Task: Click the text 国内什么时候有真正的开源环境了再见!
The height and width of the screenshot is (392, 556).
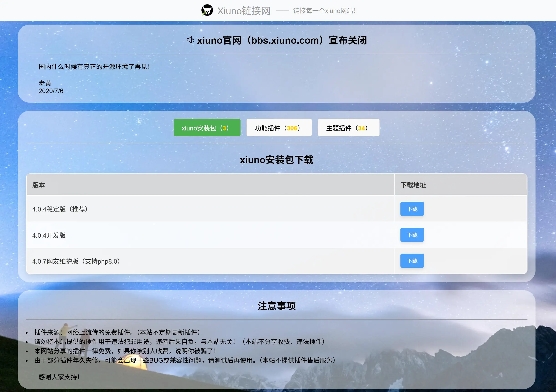Action: pyautogui.click(x=94, y=66)
